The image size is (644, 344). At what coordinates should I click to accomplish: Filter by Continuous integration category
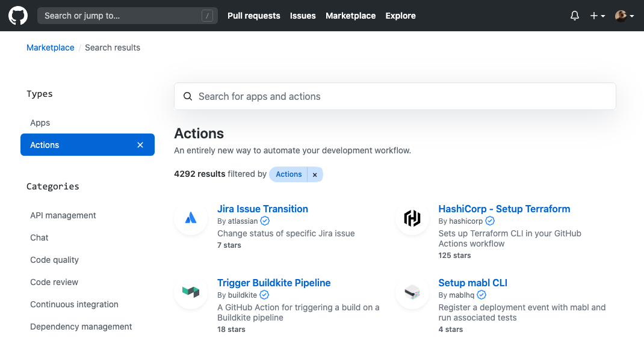(x=74, y=304)
